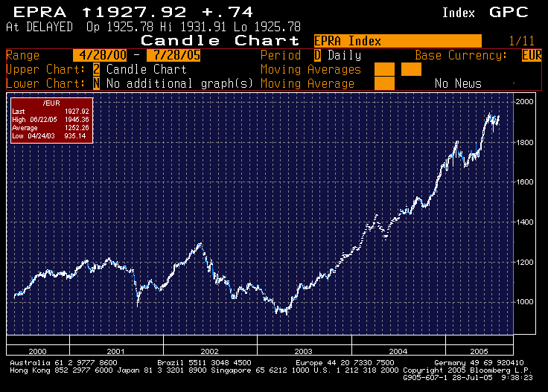Select the 2004 year segment on timeline
The height and width of the screenshot is (392, 548).
[398, 350]
